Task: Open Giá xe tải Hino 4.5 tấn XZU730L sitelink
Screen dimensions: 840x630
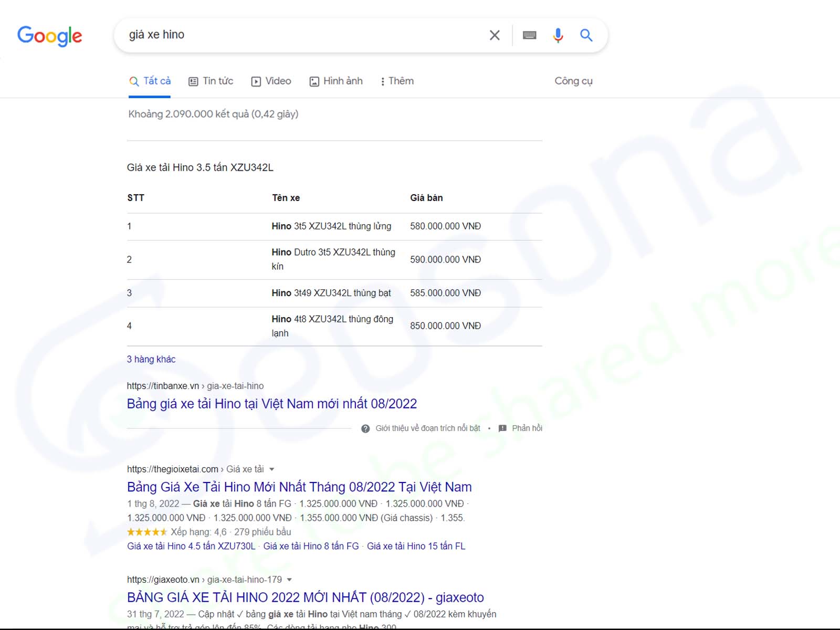Action: tap(191, 546)
